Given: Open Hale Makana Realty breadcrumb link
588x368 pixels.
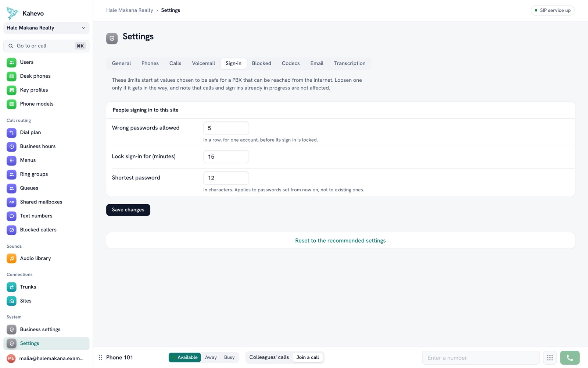Looking at the screenshot, I should point(130,10).
